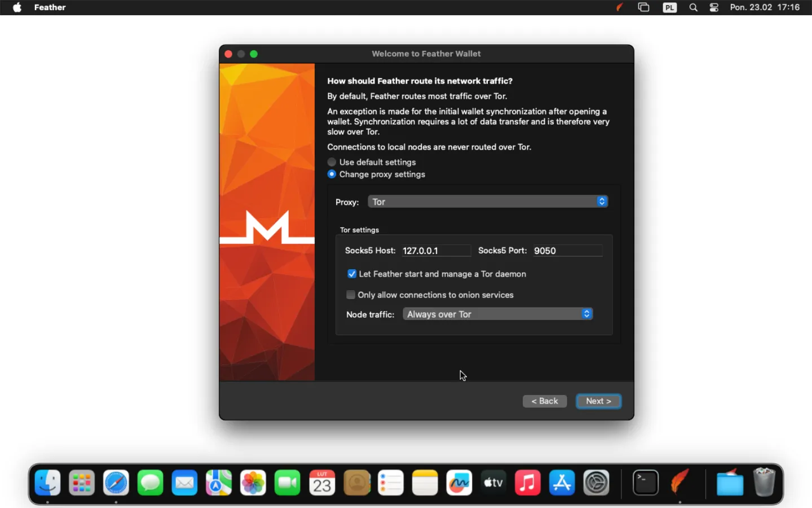
Task: Open the Proxy dropdown set to Tor
Action: pos(489,202)
